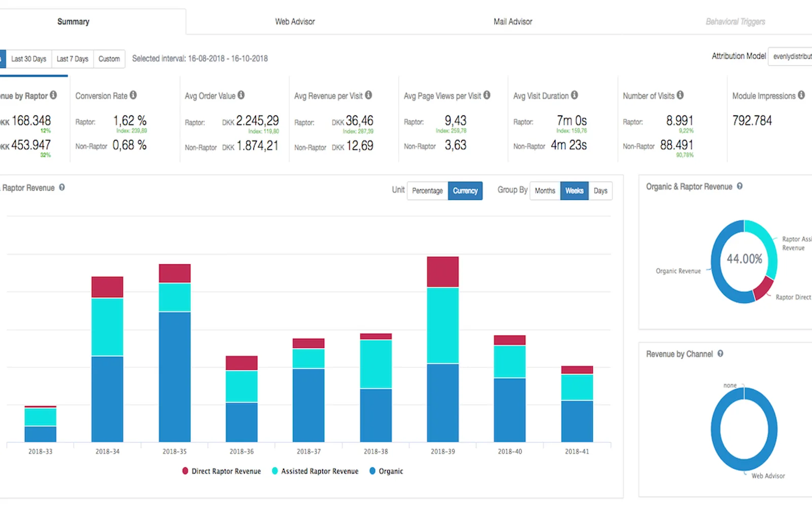Group chart by Days
Screen dimensions: 812x508
pyautogui.click(x=600, y=191)
